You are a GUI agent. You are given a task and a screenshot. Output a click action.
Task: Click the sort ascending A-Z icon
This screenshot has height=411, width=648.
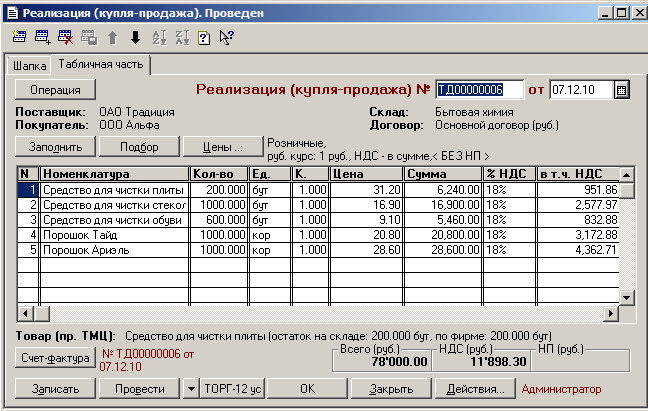point(159,38)
